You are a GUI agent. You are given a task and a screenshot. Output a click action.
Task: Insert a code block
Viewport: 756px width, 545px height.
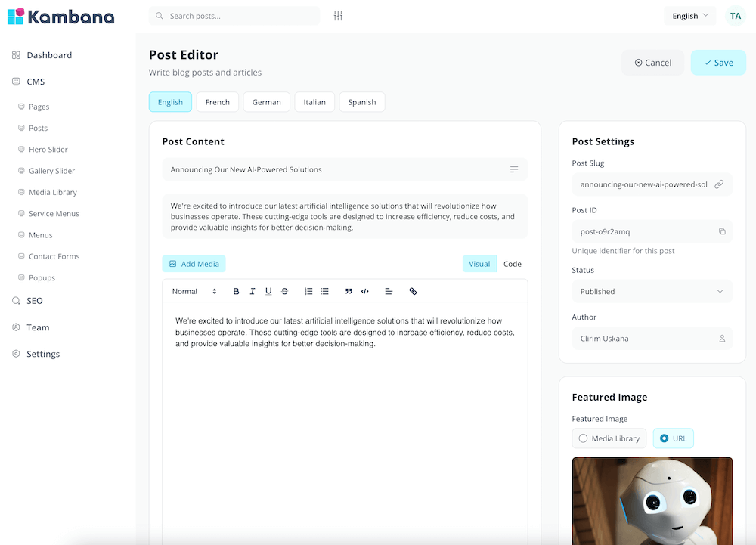point(365,291)
